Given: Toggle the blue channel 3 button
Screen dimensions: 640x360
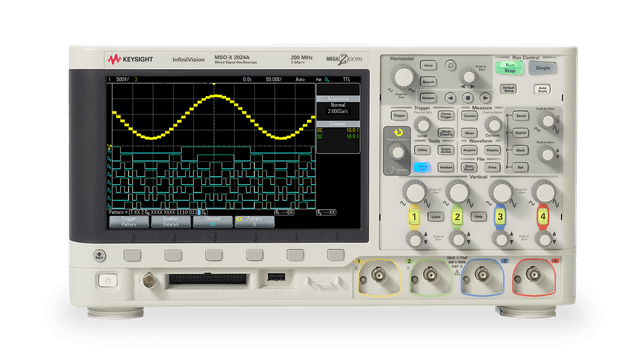Looking at the screenshot, I should [x=500, y=217].
